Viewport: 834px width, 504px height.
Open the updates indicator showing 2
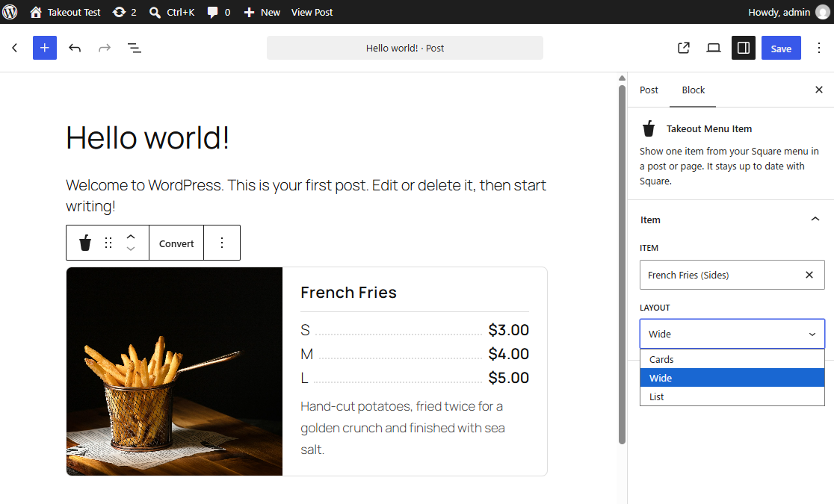[125, 12]
